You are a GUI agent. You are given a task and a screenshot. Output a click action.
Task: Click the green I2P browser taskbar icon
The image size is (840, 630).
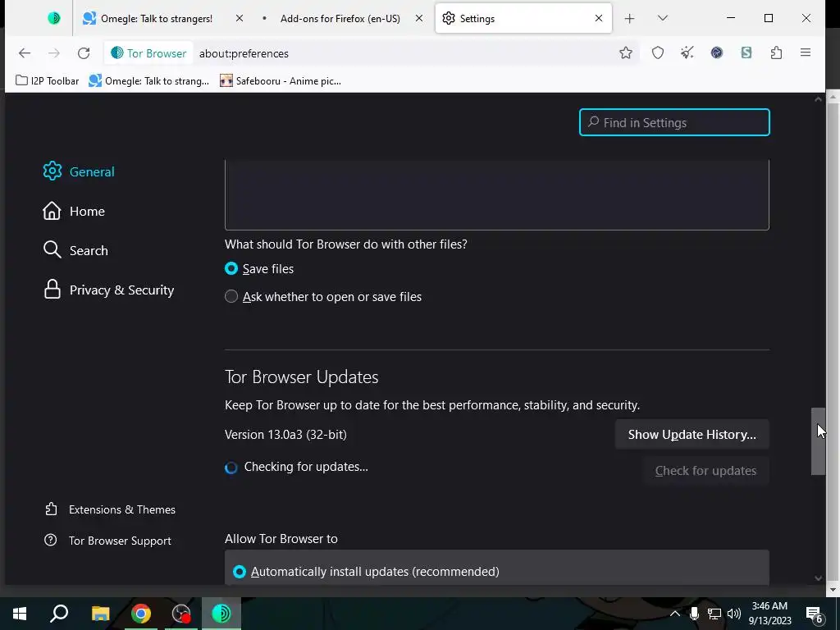click(221, 614)
